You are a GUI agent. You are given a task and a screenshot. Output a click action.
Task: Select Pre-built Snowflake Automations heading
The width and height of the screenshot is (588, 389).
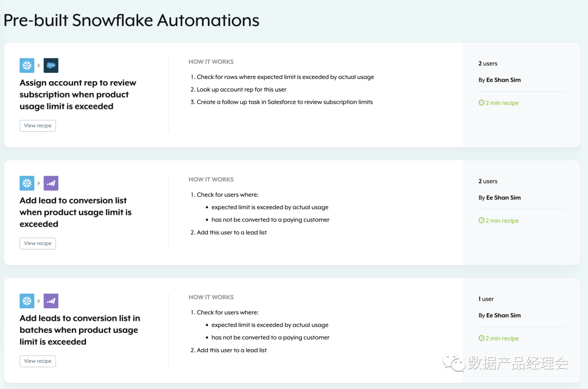pos(132,20)
